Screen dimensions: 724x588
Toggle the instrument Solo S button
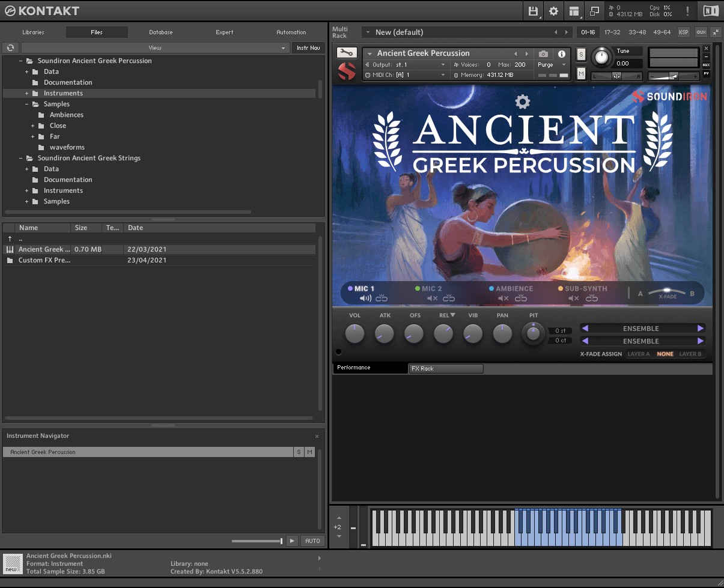(581, 54)
